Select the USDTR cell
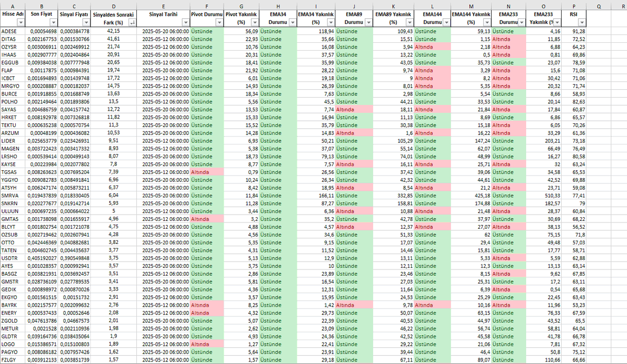 pyautogui.click(x=12, y=258)
